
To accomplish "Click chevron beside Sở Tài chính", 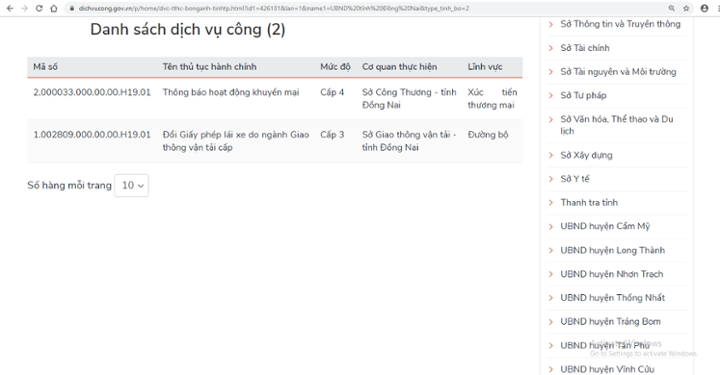I will [x=551, y=48].
